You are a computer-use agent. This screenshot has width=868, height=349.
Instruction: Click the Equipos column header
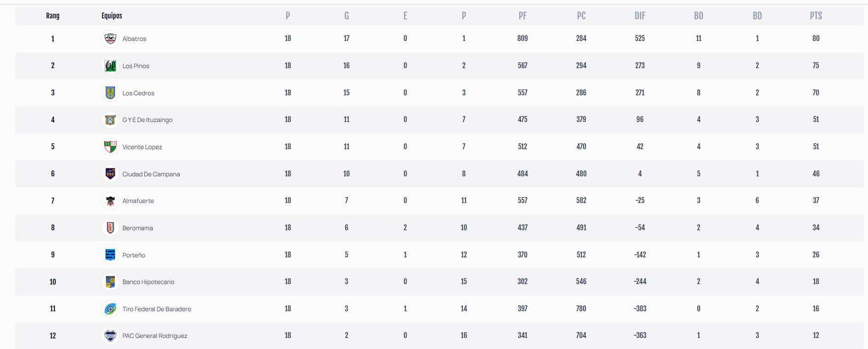112,16
